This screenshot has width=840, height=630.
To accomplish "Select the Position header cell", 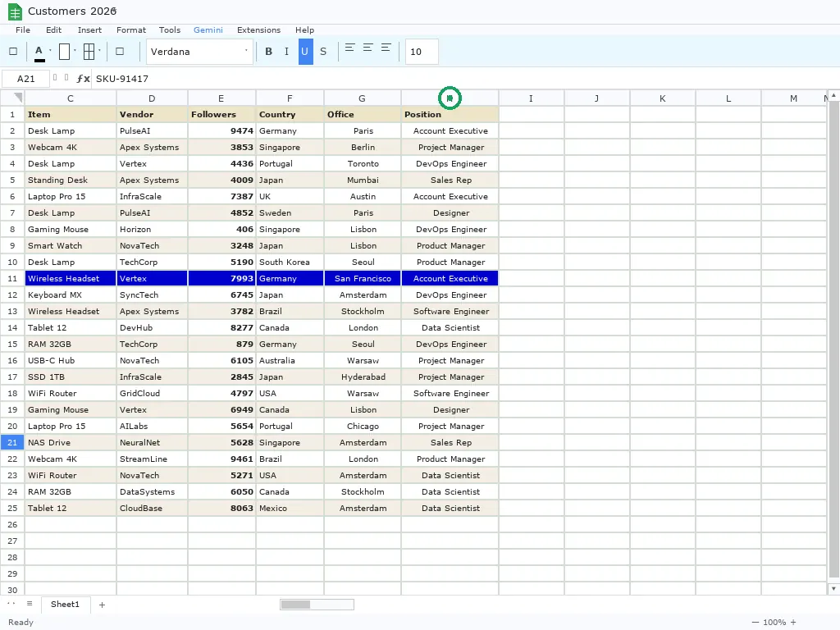I will click(450, 115).
